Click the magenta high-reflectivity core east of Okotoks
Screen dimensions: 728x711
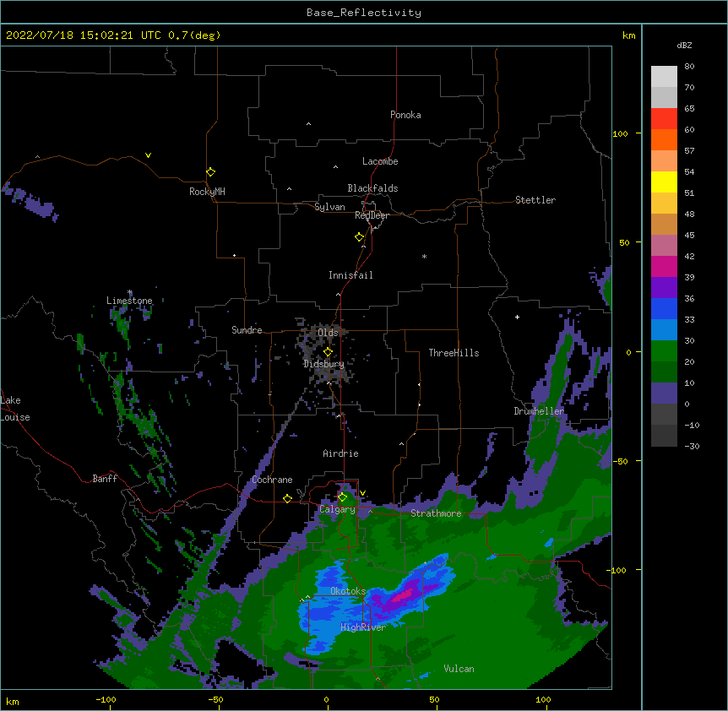(x=404, y=595)
